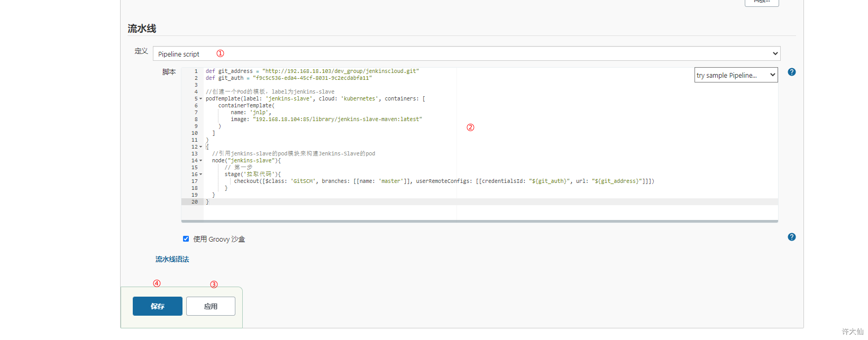Click the containerTemplate( line in editor
This screenshot has height=340, width=868.
point(246,105)
